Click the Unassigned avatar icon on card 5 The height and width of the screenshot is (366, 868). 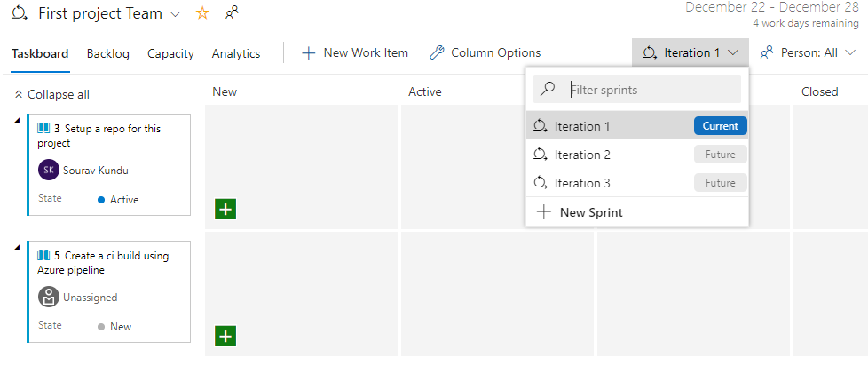[49, 297]
